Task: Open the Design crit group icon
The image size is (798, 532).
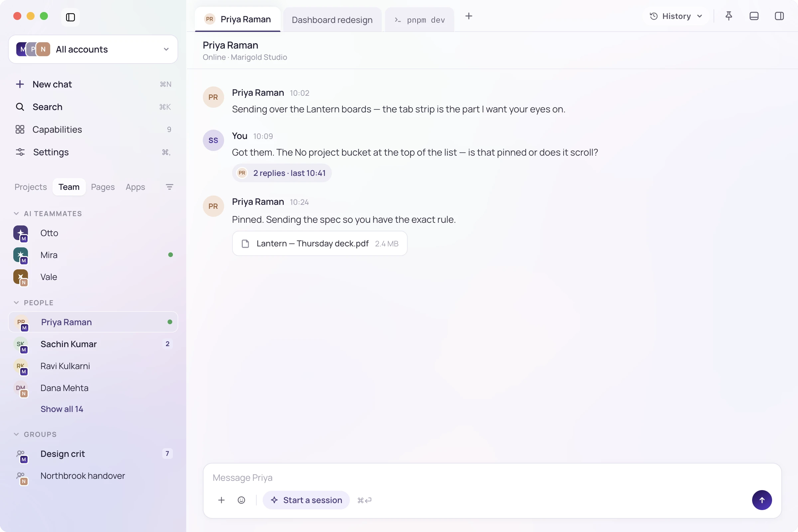Action: click(21, 455)
